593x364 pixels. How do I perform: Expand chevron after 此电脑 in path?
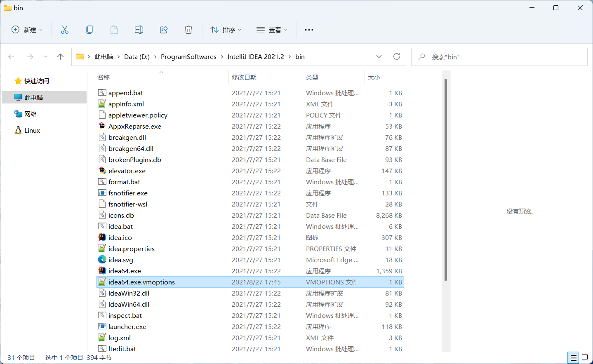coord(119,57)
